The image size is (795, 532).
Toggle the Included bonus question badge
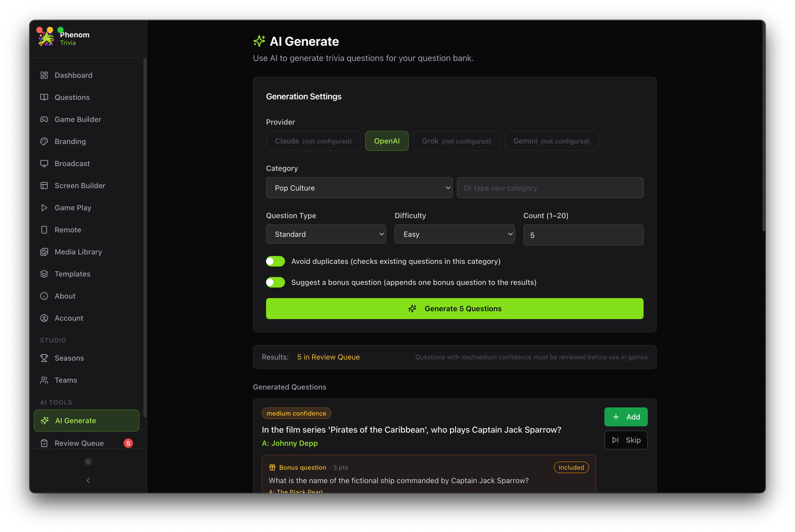[x=571, y=467]
